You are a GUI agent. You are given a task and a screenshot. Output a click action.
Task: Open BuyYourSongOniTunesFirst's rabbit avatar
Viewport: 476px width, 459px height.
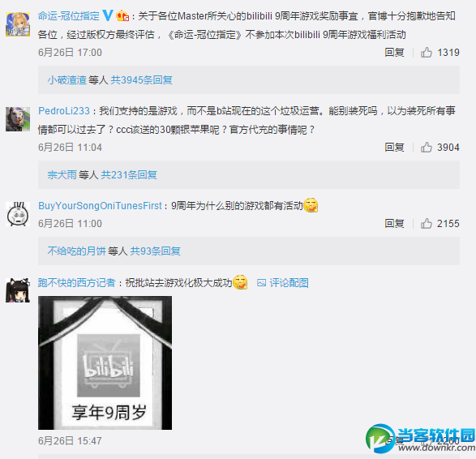(x=18, y=214)
